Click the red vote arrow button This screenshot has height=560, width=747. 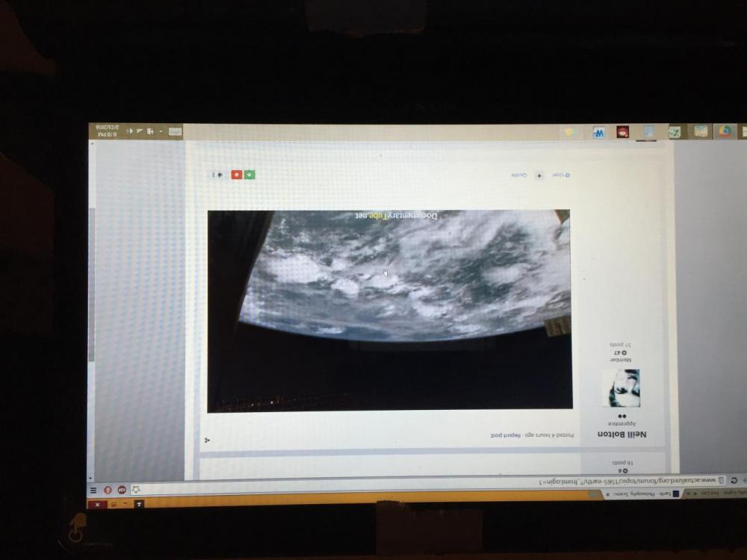(237, 175)
